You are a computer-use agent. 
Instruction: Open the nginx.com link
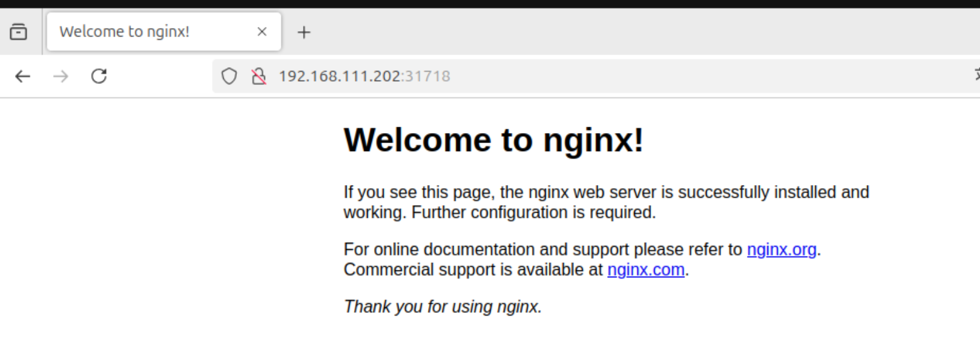646,270
